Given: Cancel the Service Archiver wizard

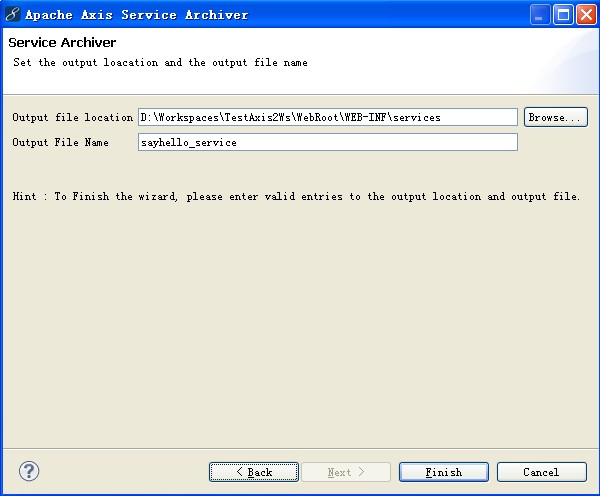Looking at the screenshot, I should point(542,472).
